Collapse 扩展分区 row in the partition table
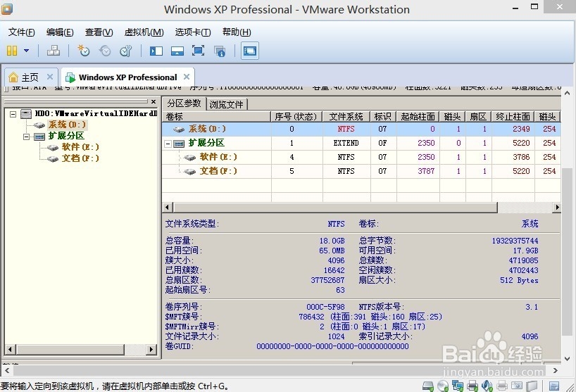Screen dimensions: 576x392 pos(168,144)
